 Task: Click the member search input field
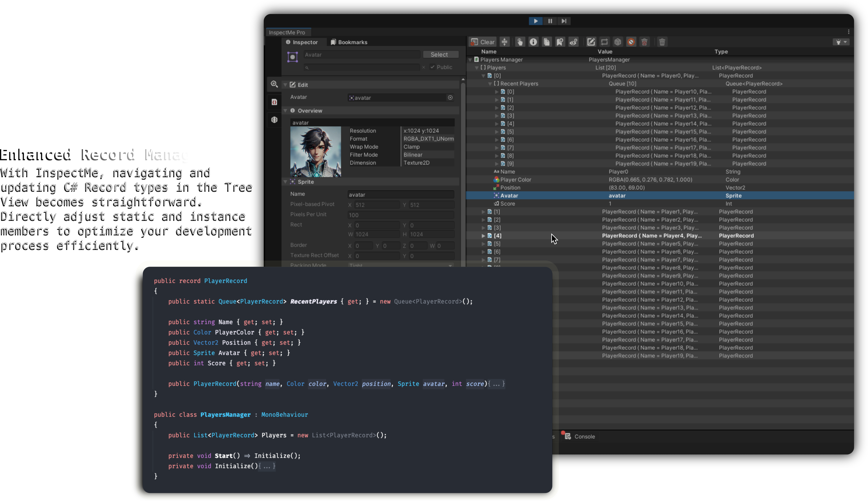(x=362, y=67)
